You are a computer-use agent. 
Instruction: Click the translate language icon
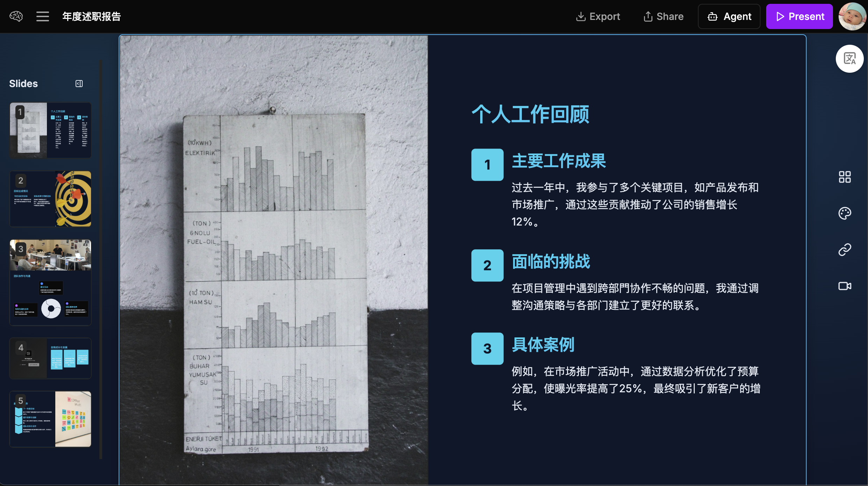pyautogui.click(x=849, y=59)
